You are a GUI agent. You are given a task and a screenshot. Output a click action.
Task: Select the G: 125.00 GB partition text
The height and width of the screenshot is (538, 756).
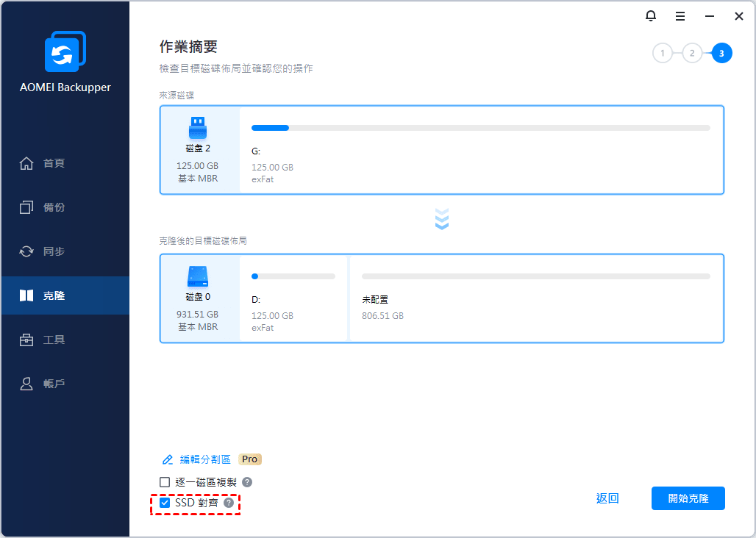click(x=272, y=165)
